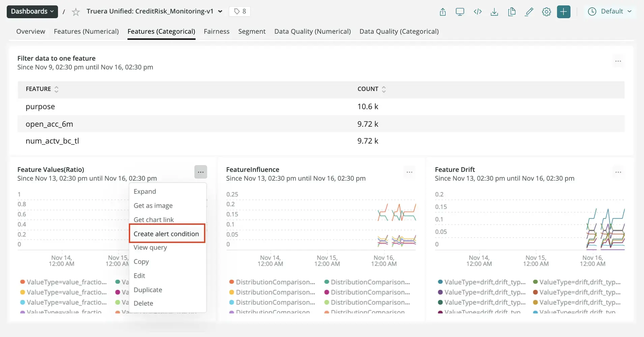The height and width of the screenshot is (337, 644).
Task: Click the 10.6 k count value
Action: 368,107
